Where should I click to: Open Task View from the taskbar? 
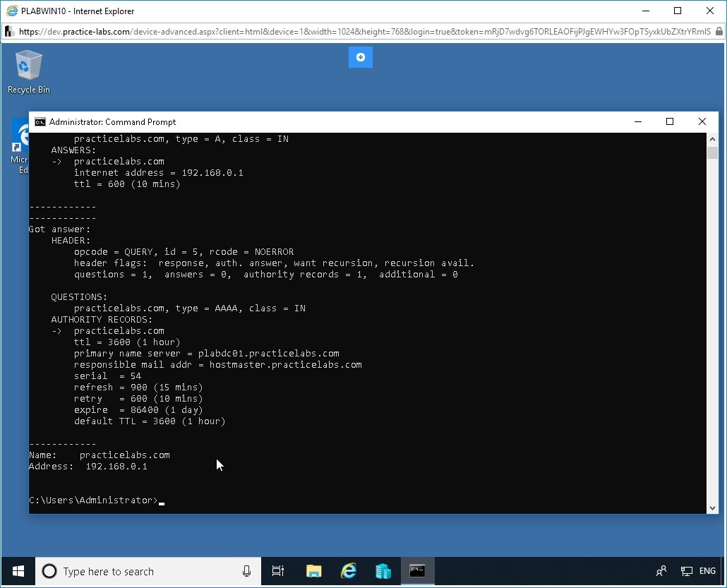(x=277, y=571)
